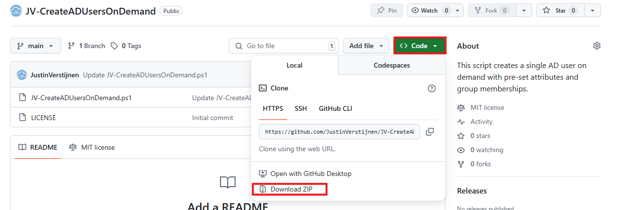Screen dimensions: 644x210
Task: Click the JustinVerstijnen commit avatar
Action: click(22, 75)
